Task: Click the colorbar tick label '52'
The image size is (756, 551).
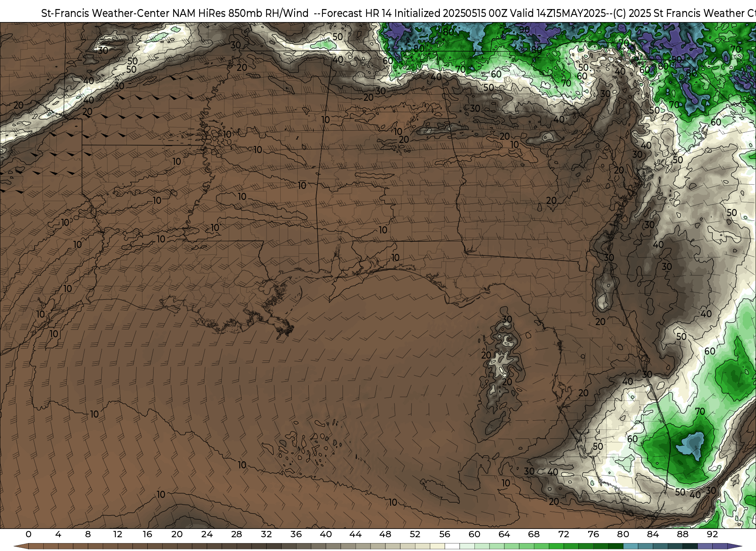Action: (x=415, y=534)
